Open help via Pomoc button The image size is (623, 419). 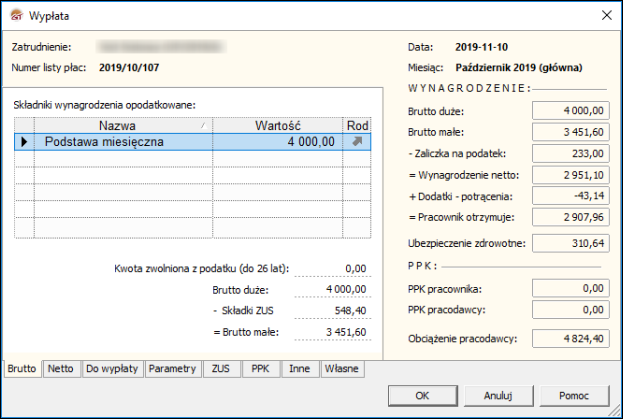(574, 396)
